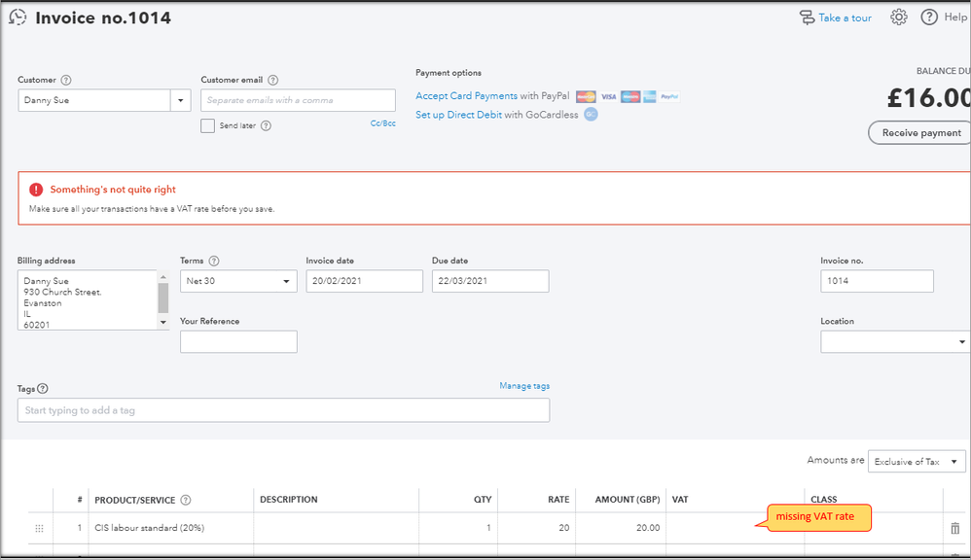This screenshot has width=971, height=560.
Task: Click the CIS labour standard (20%) product cell
Action: pyautogui.click(x=171, y=529)
